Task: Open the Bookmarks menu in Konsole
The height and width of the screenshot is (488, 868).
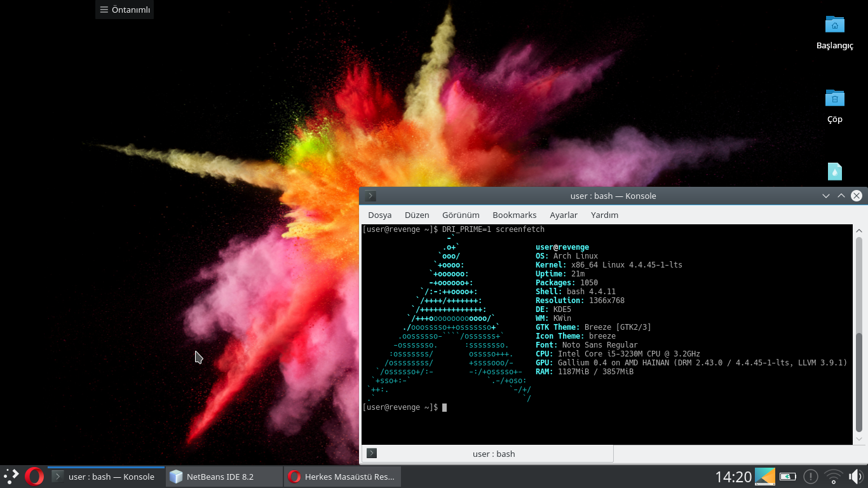Action: 515,215
